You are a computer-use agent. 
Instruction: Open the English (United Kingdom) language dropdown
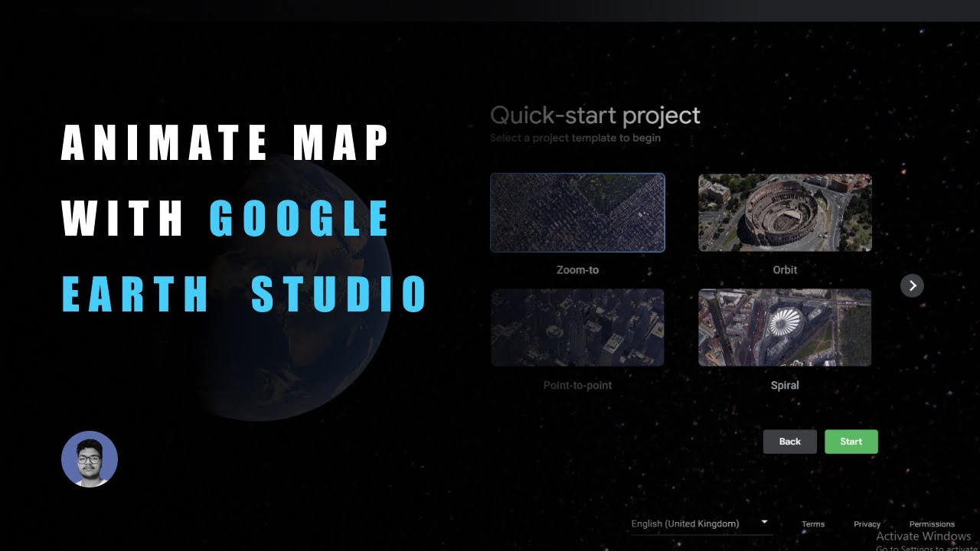[701, 523]
